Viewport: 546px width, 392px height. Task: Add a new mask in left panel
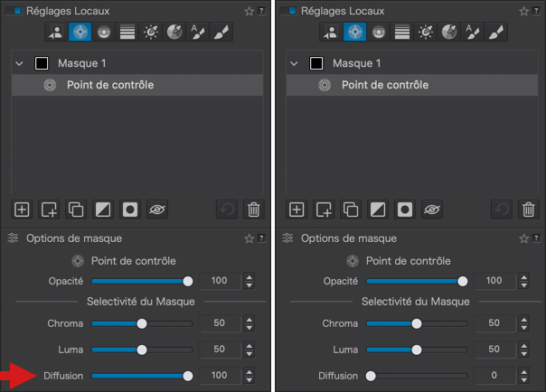pyautogui.click(x=22, y=210)
